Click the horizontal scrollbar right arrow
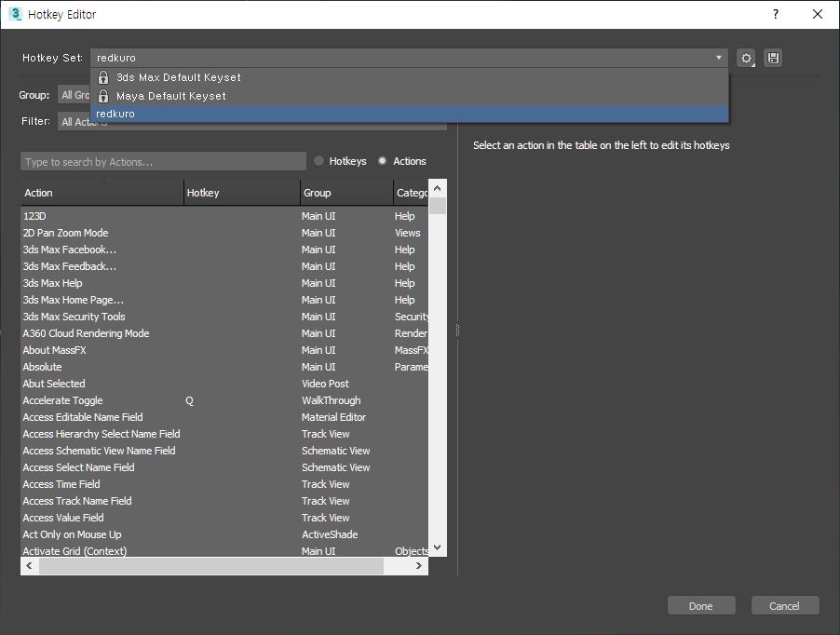 tap(419, 566)
